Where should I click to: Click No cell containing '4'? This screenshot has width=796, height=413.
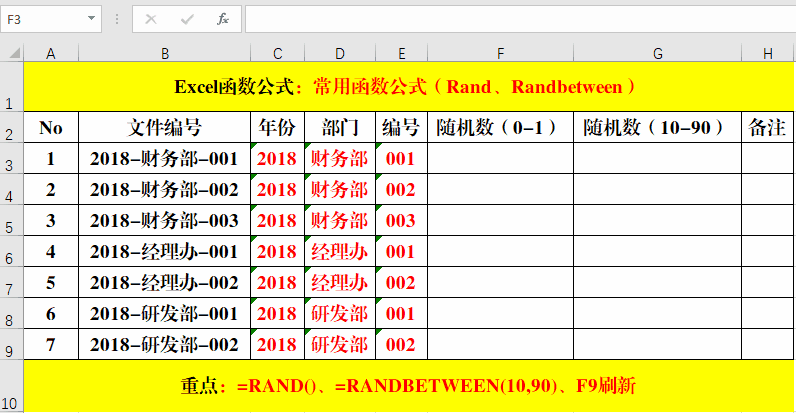[51, 251]
